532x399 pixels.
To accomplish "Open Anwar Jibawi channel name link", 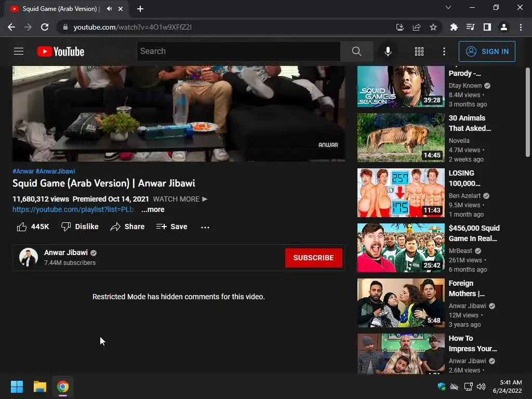I will 66,253.
